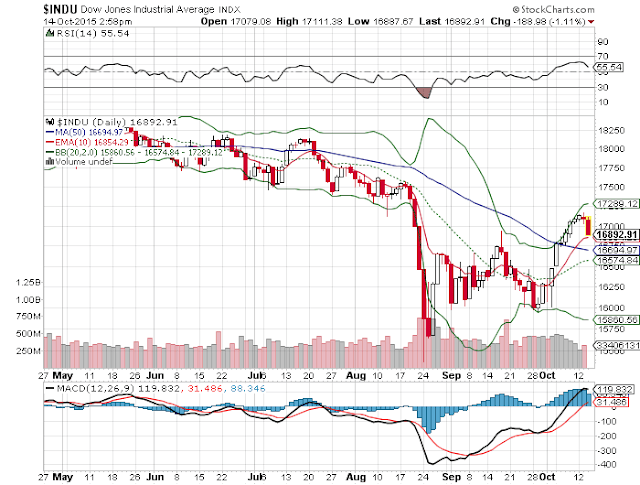
Task: Click the black line marker before MACD(12,26,9)
Action: [x=50, y=388]
